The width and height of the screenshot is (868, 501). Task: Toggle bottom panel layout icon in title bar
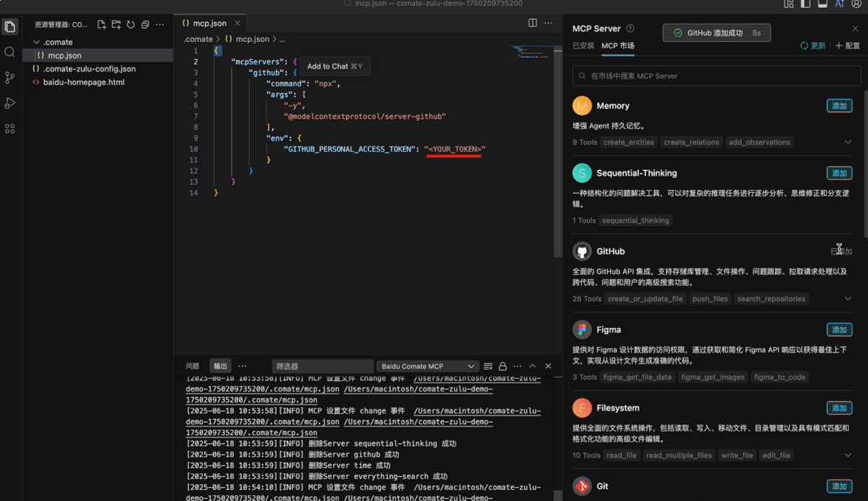[x=823, y=4]
